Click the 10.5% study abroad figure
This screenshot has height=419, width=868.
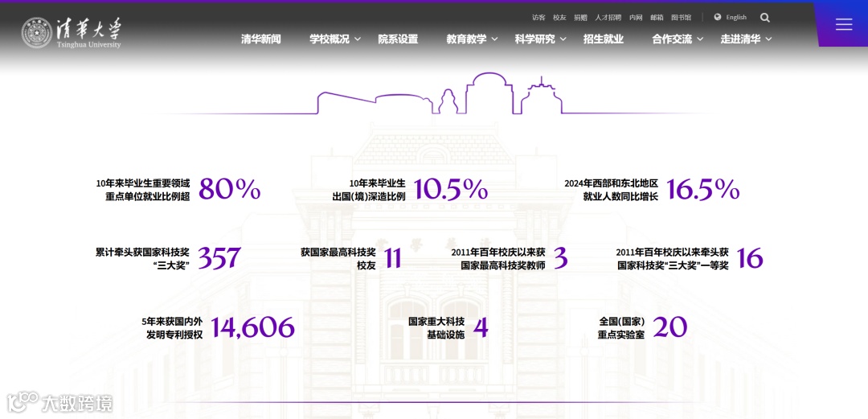click(451, 190)
